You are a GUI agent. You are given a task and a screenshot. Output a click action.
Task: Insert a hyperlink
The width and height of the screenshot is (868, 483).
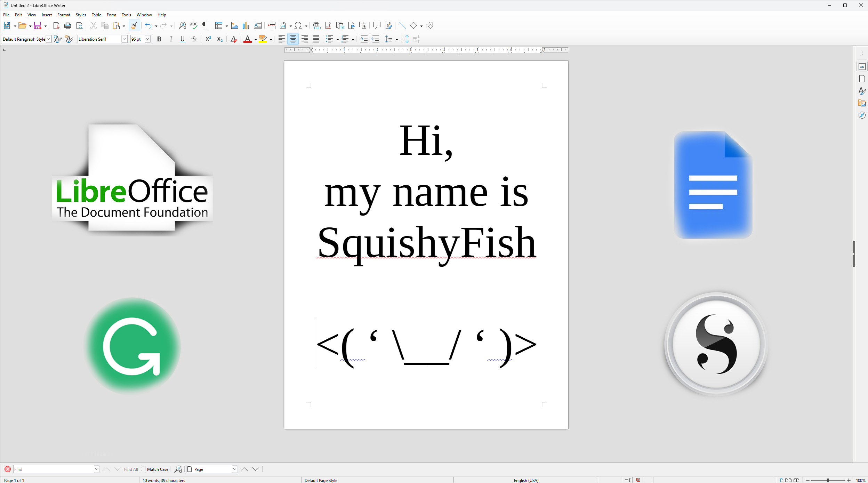pyautogui.click(x=316, y=25)
